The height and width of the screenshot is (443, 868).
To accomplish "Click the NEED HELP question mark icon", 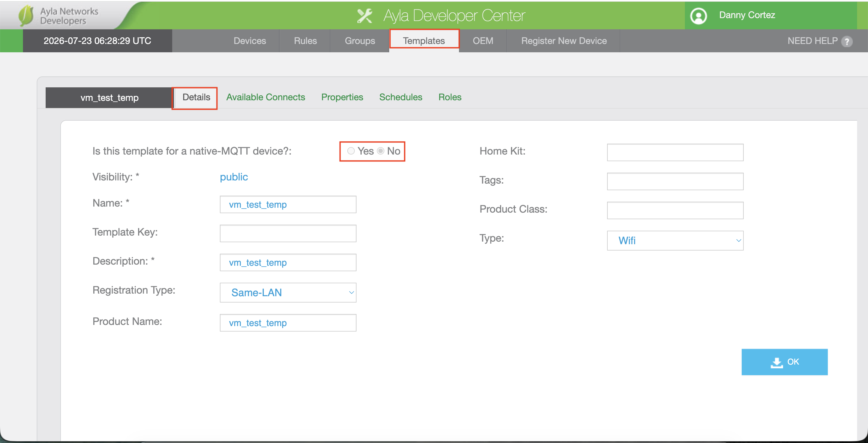I will pyautogui.click(x=847, y=41).
